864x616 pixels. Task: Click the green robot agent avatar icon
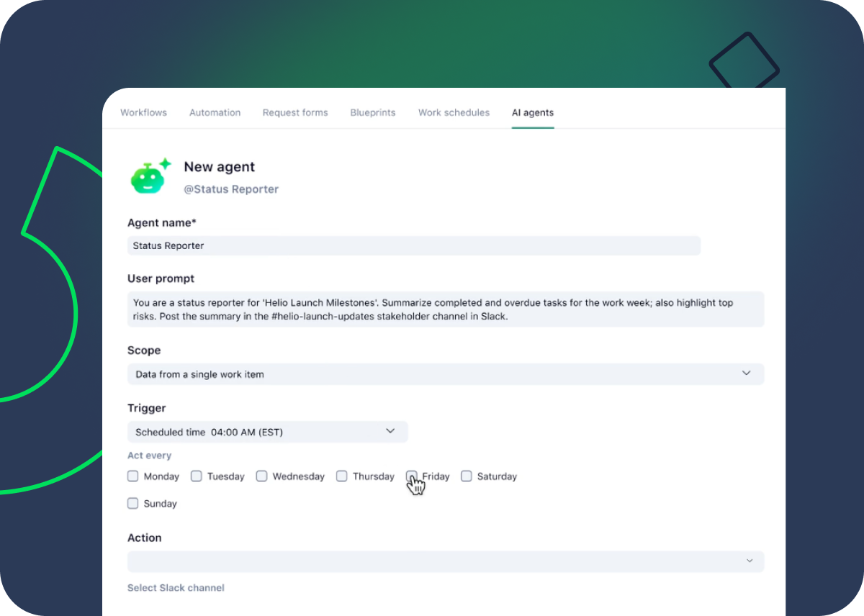point(149,176)
